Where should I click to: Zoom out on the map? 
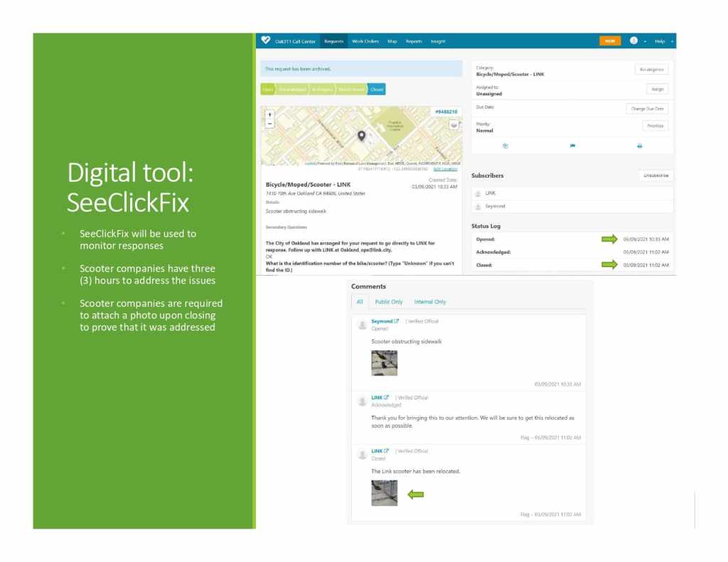click(x=269, y=124)
